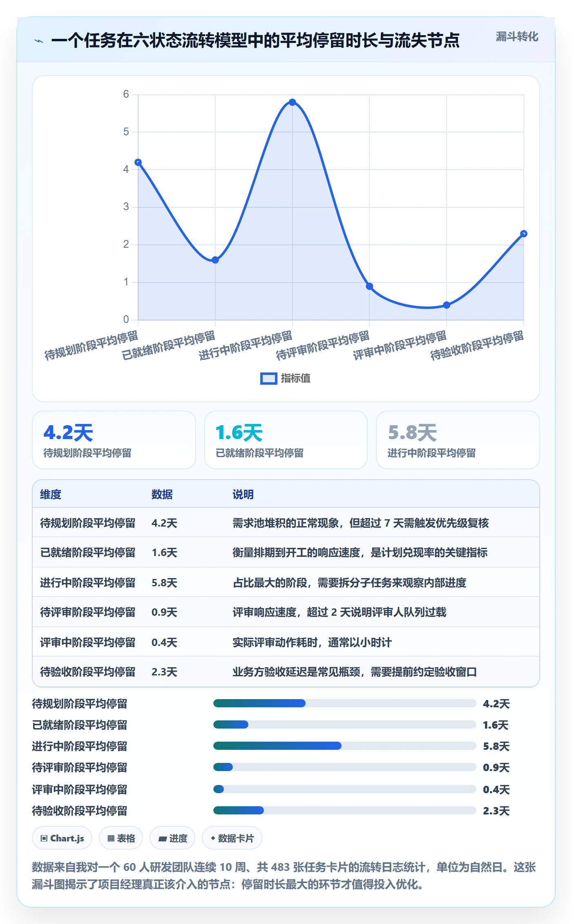
Task: Click the chart point at 0.9 for 待评审阶段
Action: click(x=369, y=286)
